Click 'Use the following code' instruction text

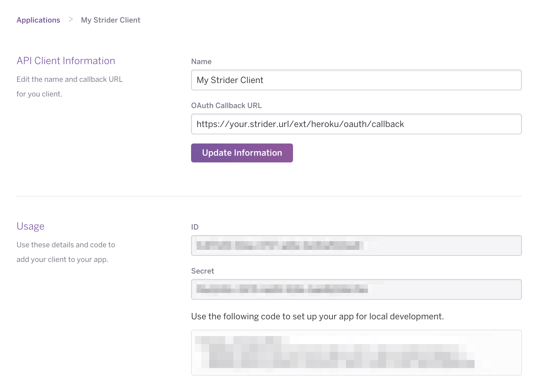(x=317, y=317)
